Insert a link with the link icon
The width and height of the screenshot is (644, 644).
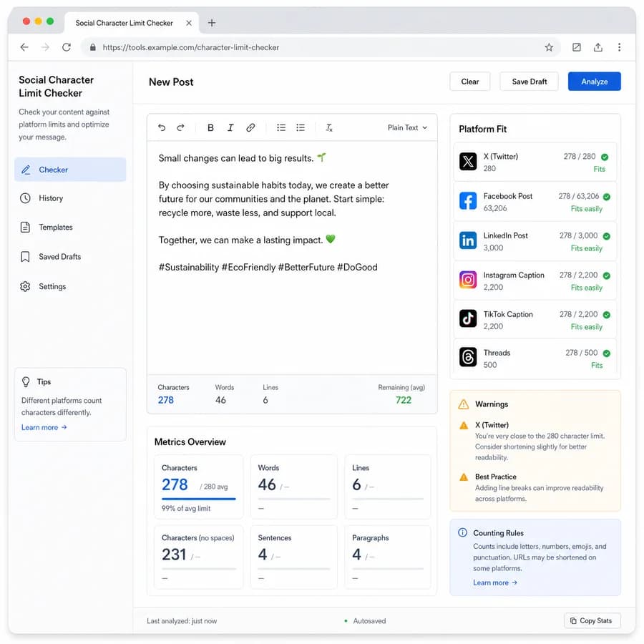pos(250,128)
